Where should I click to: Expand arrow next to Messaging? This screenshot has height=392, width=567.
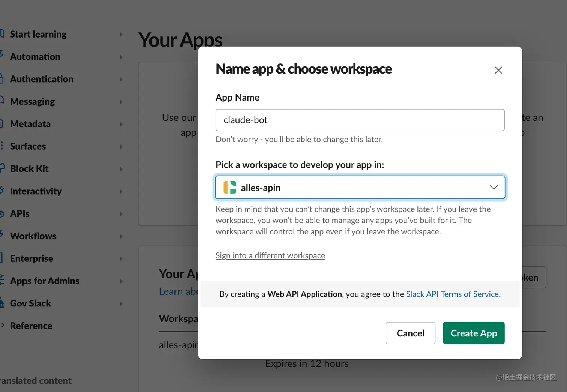point(121,102)
